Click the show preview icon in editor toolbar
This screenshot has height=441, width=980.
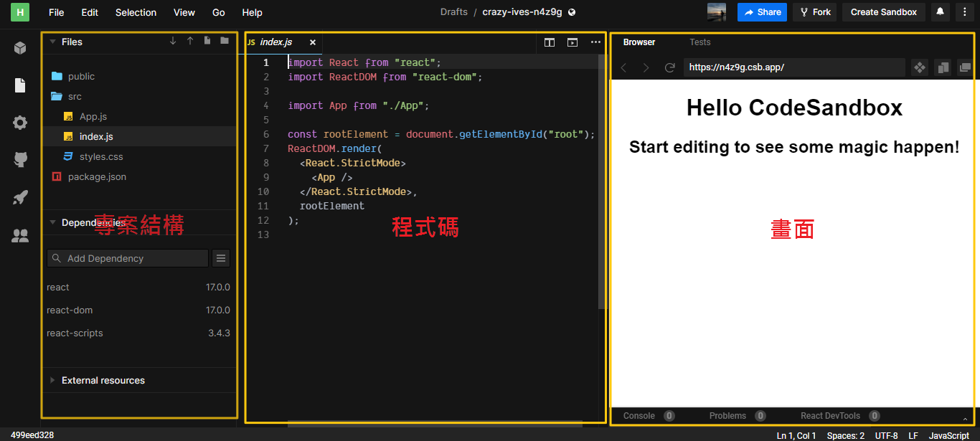[573, 42]
